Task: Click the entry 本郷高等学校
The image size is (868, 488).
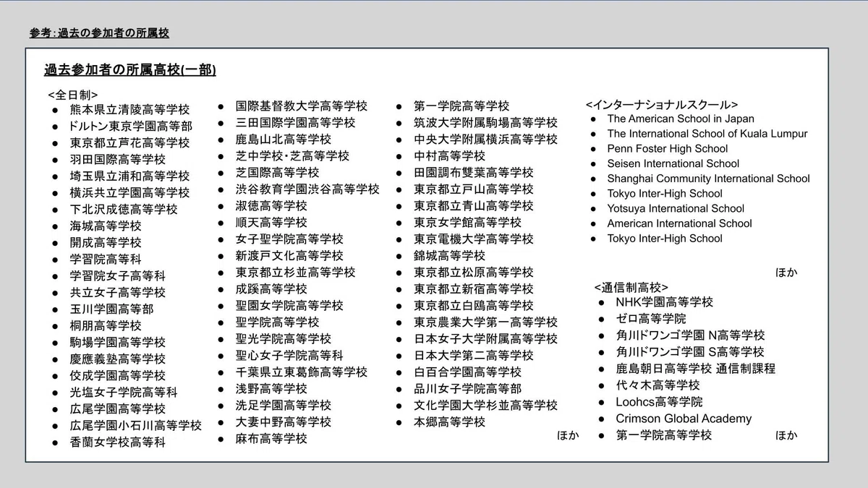Action: click(x=449, y=422)
